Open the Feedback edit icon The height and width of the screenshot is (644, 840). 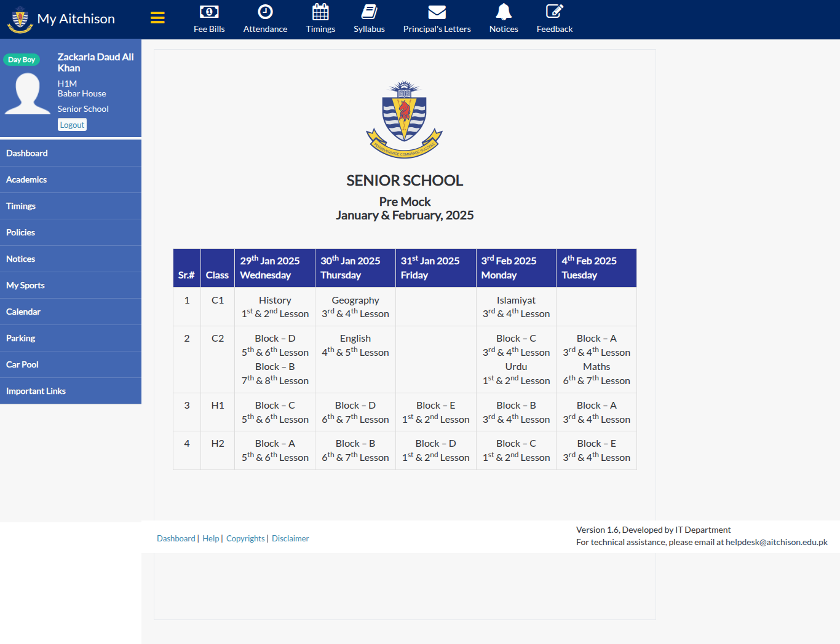555,12
